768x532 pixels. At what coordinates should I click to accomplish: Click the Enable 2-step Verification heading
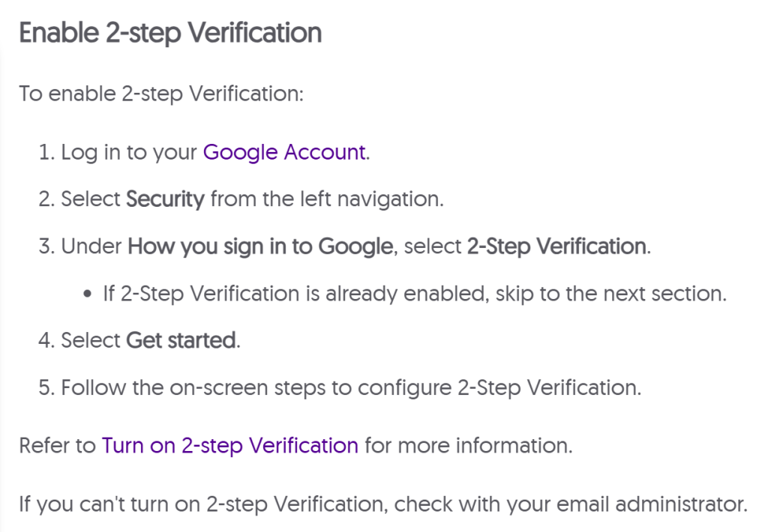[170, 34]
